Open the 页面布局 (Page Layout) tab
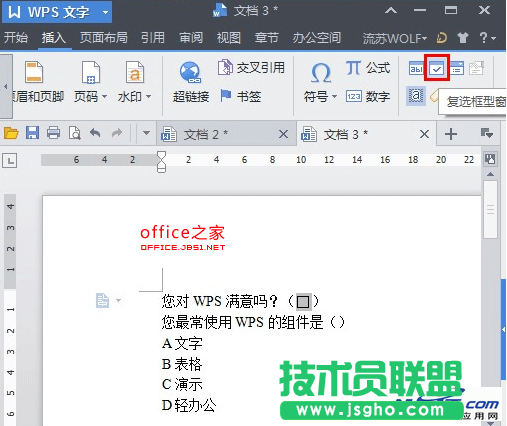The width and height of the screenshot is (507, 426). (104, 37)
